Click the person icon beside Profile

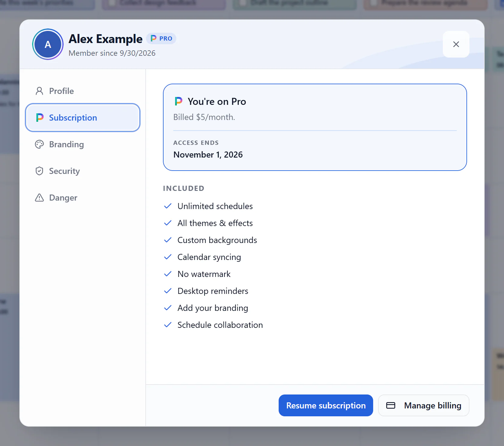39,91
